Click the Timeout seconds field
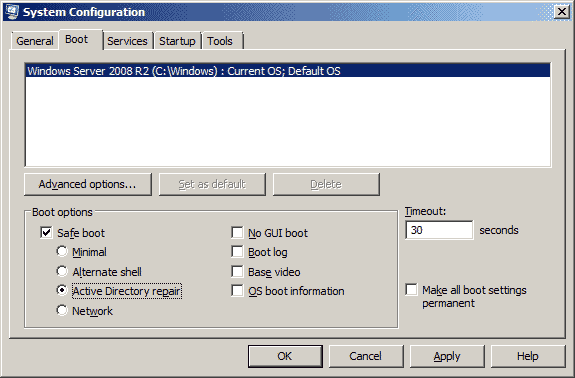The image size is (575, 378). [x=439, y=230]
